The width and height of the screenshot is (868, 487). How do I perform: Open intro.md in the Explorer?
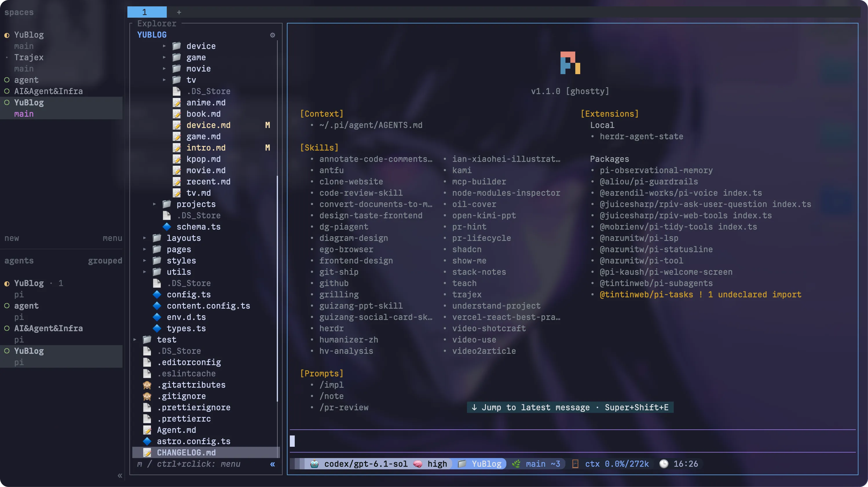[x=206, y=148]
